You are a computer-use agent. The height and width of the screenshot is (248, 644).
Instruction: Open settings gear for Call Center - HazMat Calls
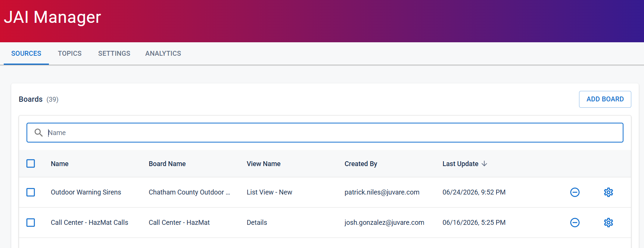609,223
